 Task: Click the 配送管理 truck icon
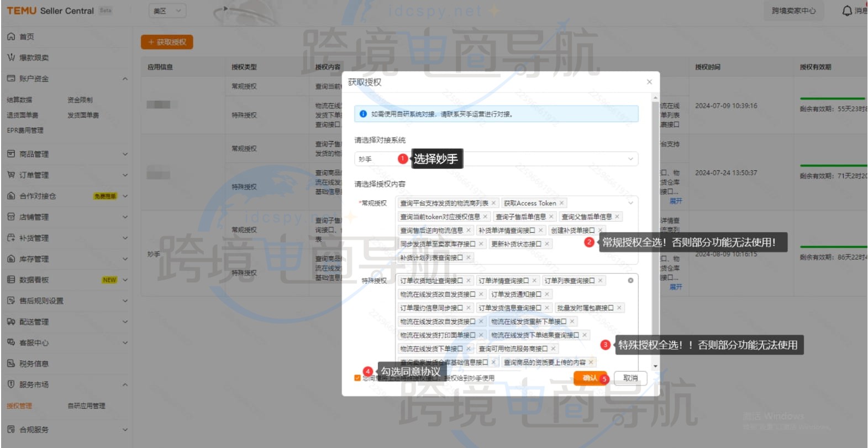(11, 321)
